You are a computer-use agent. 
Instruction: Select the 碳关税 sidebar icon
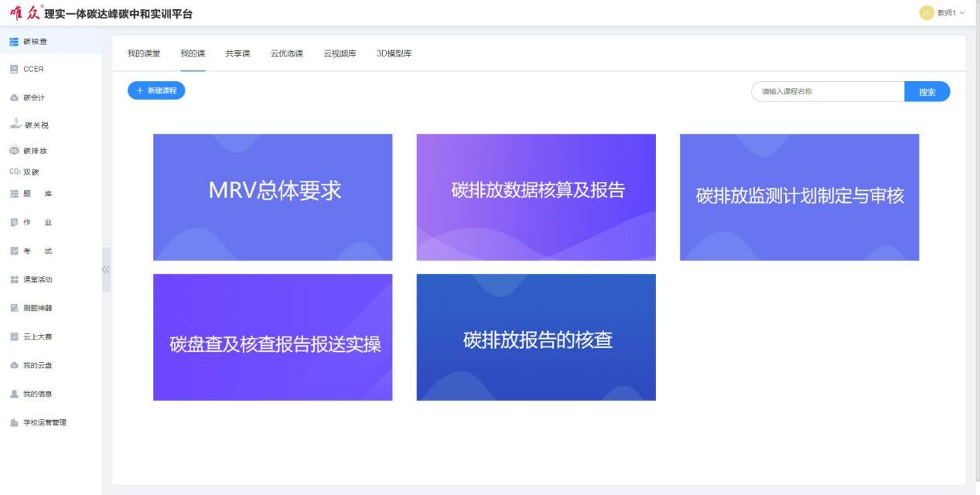coord(15,125)
